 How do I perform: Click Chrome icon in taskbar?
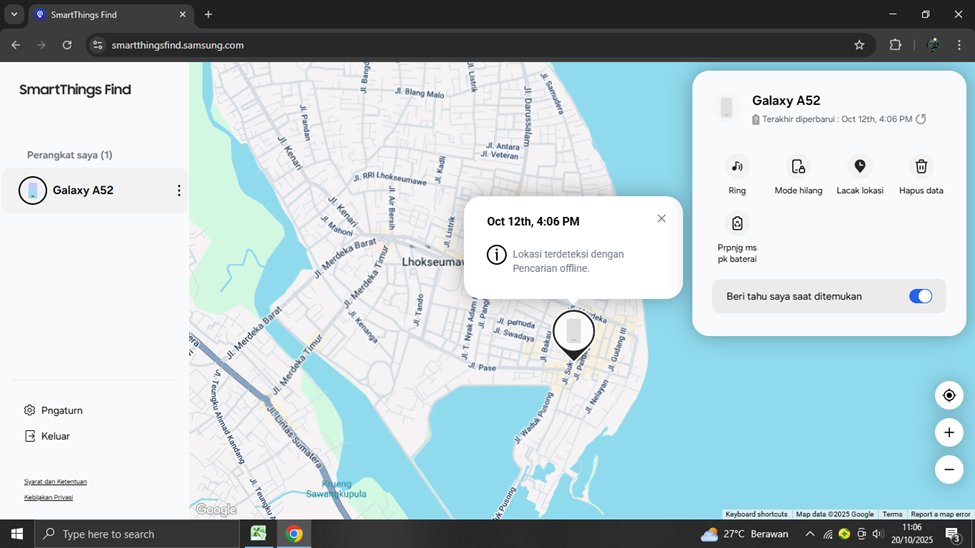tap(294, 534)
